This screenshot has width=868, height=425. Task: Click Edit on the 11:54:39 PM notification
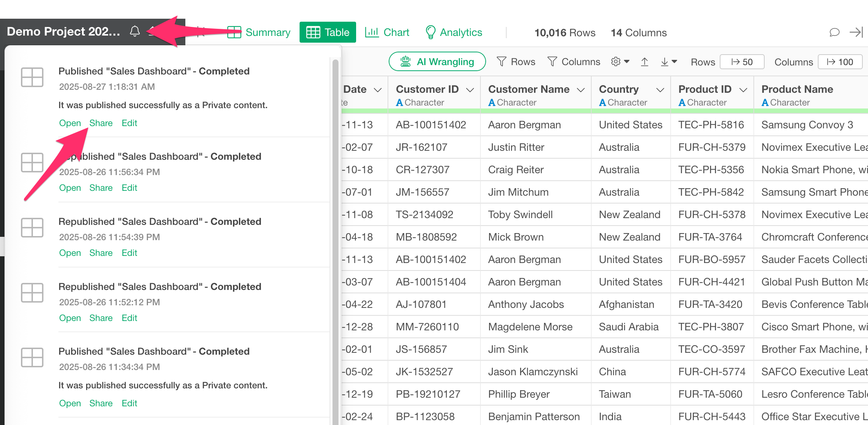(129, 253)
